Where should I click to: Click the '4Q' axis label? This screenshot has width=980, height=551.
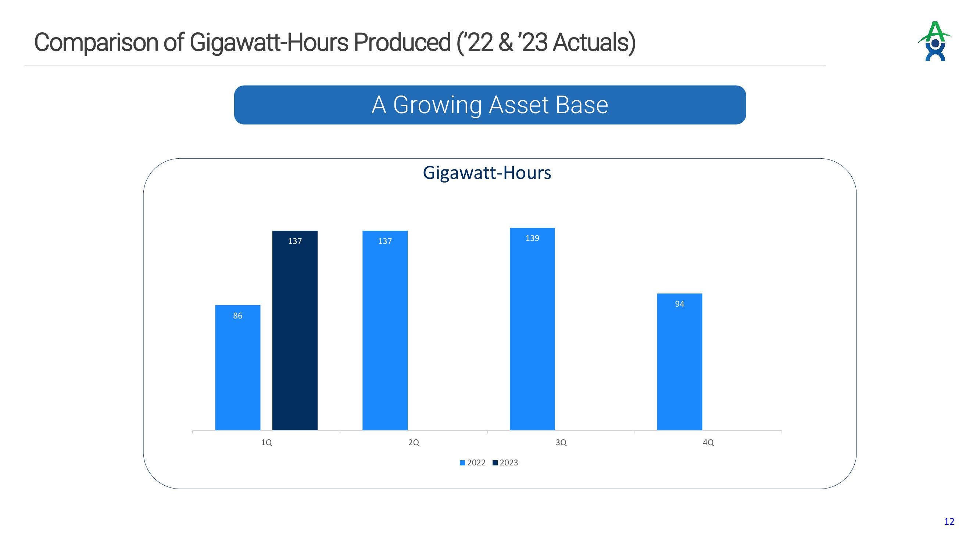708,443
